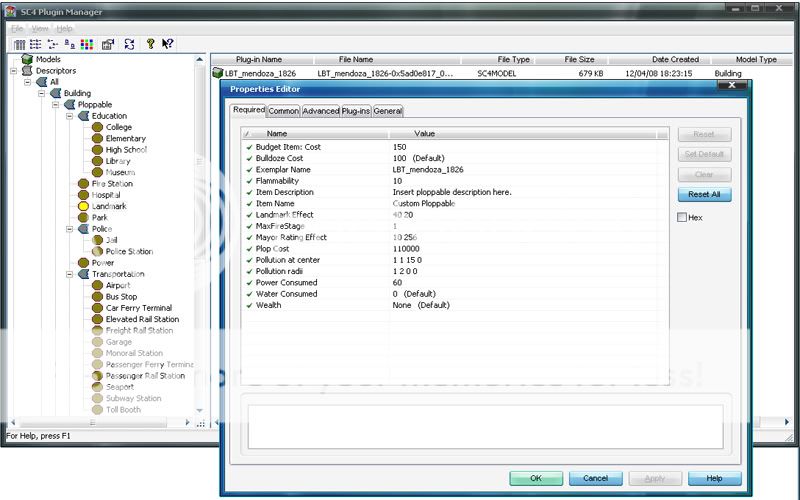Screen dimensions: 800x500
Task: Click the context help cursor icon
Action: [x=167, y=44]
